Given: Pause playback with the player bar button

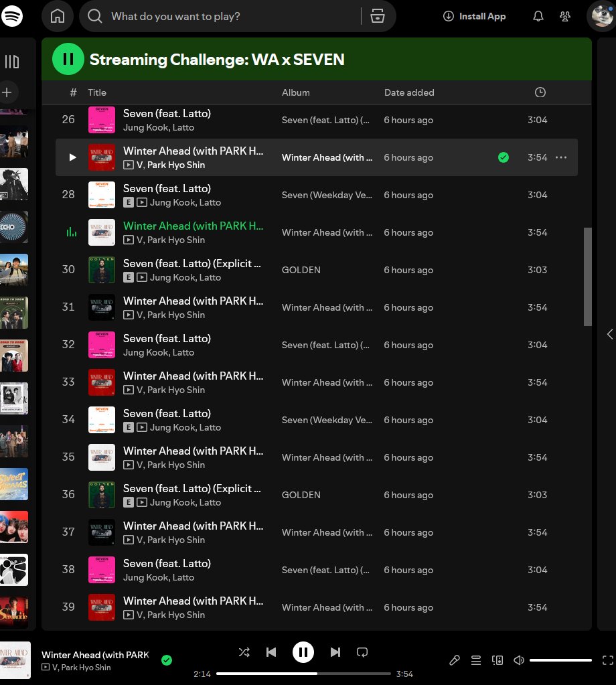Looking at the screenshot, I should point(303,652).
